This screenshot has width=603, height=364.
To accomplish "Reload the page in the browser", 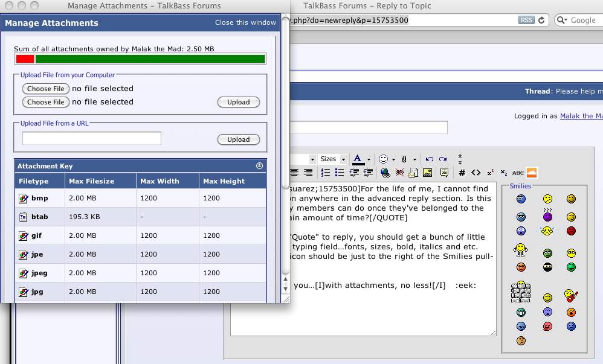I will point(541,20).
